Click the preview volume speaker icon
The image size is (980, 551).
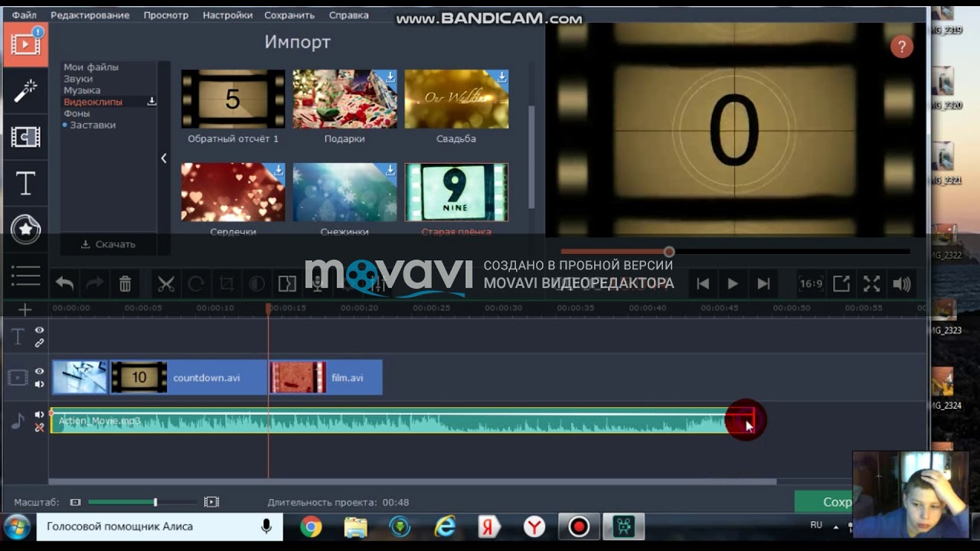pos(902,284)
